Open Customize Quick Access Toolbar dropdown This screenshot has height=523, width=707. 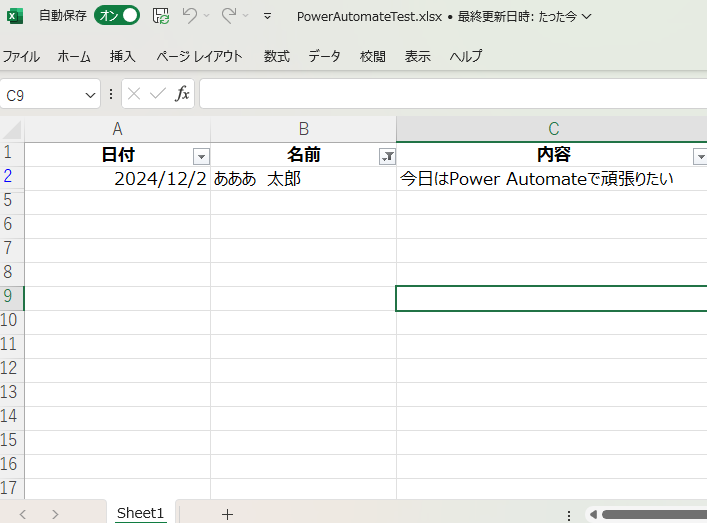pyautogui.click(x=267, y=16)
